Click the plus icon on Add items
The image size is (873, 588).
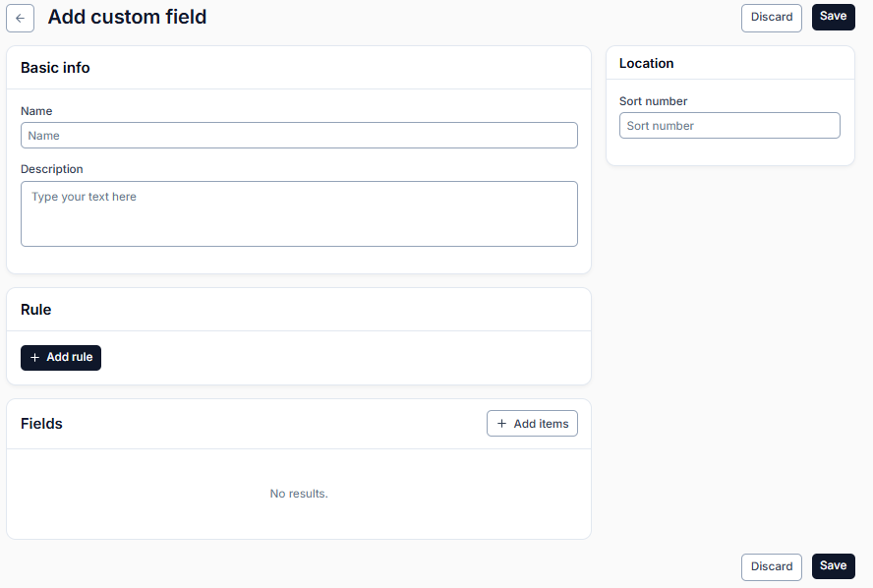point(501,424)
